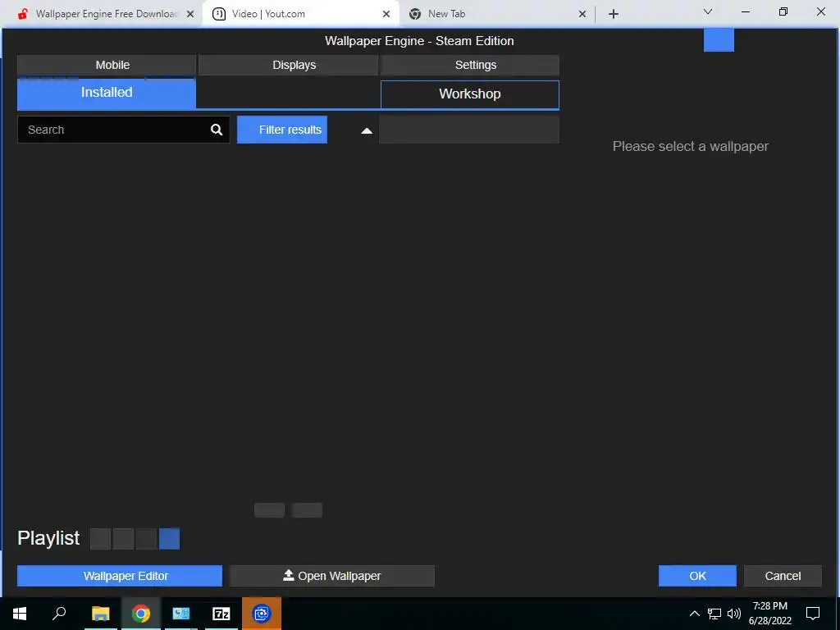Open the sort dropdown beside the arrow
The height and width of the screenshot is (630, 840).
tap(469, 130)
